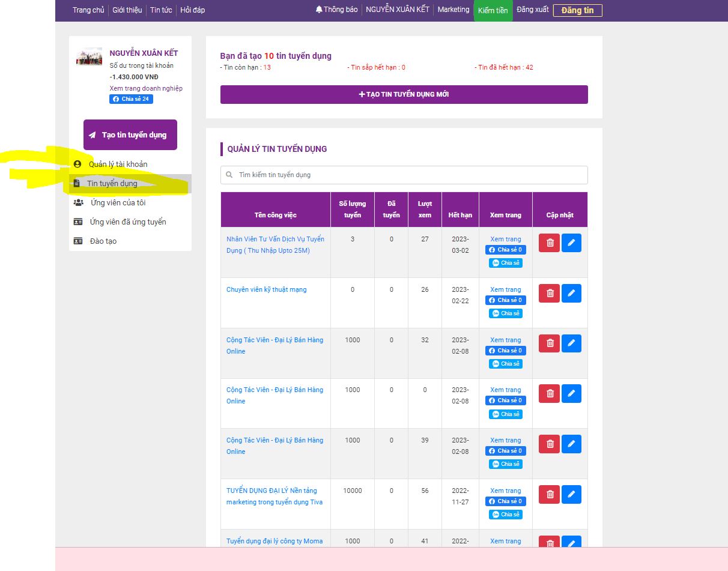The width and height of the screenshot is (728, 571).
Task: Select Ứng viên của tôi sidebar item
Action: [x=118, y=202]
